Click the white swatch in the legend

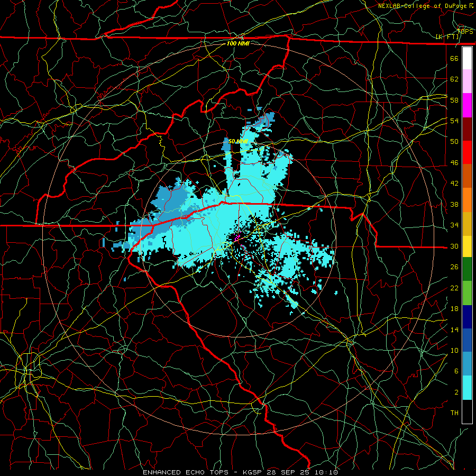point(467,58)
